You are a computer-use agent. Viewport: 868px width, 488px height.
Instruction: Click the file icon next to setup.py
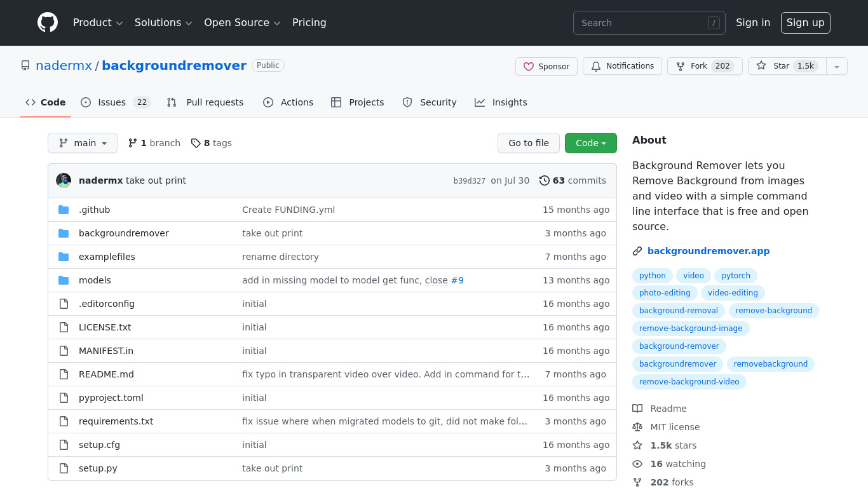64,468
